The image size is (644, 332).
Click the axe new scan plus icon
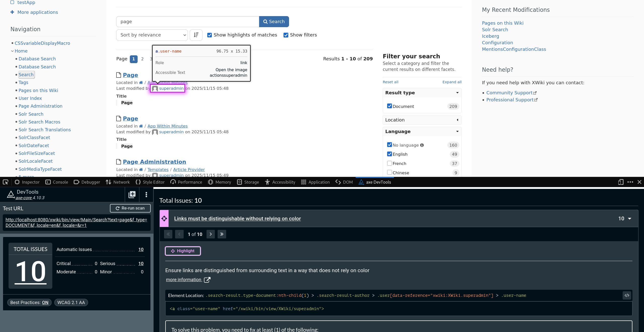click(132, 194)
